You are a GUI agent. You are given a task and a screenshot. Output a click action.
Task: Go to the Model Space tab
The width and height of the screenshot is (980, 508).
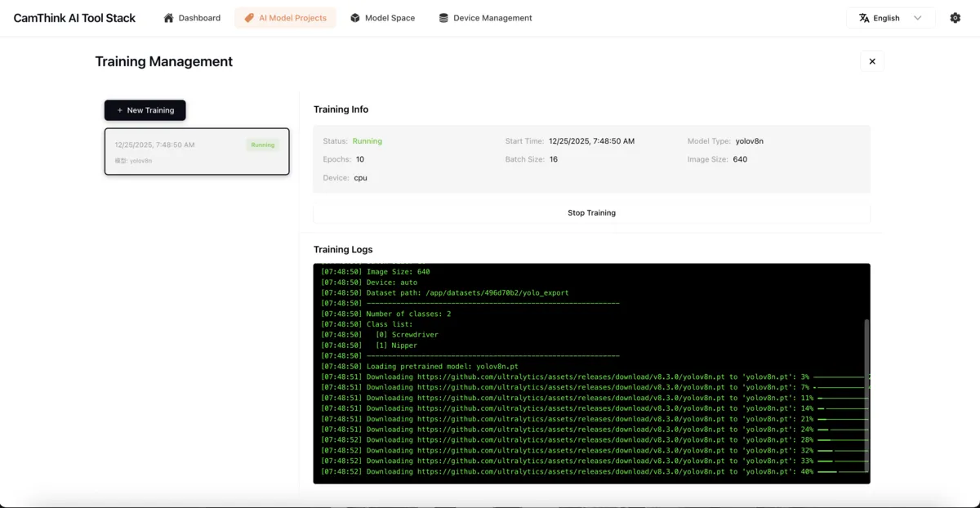coord(382,18)
